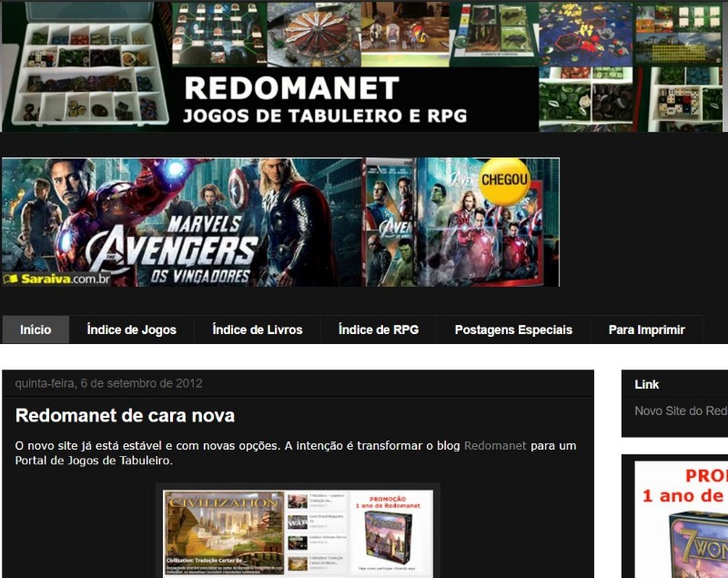Open Postagens Especiais tab
728x578 pixels.
pos(513,330)
